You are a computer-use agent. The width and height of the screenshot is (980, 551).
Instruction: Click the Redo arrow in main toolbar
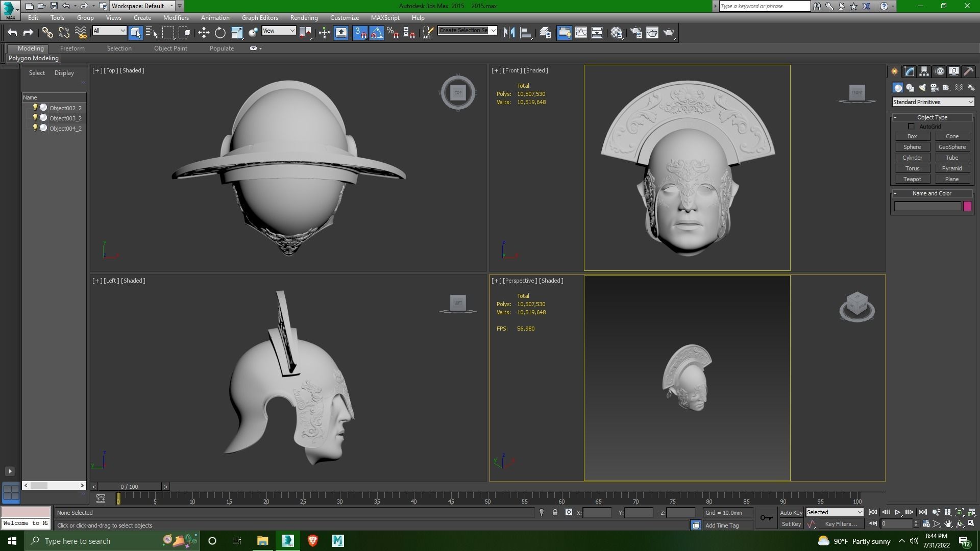[28, 33]
